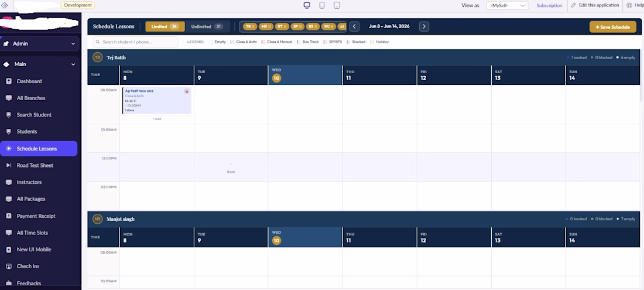Open the Students sidebar entry

click(39, 132)
